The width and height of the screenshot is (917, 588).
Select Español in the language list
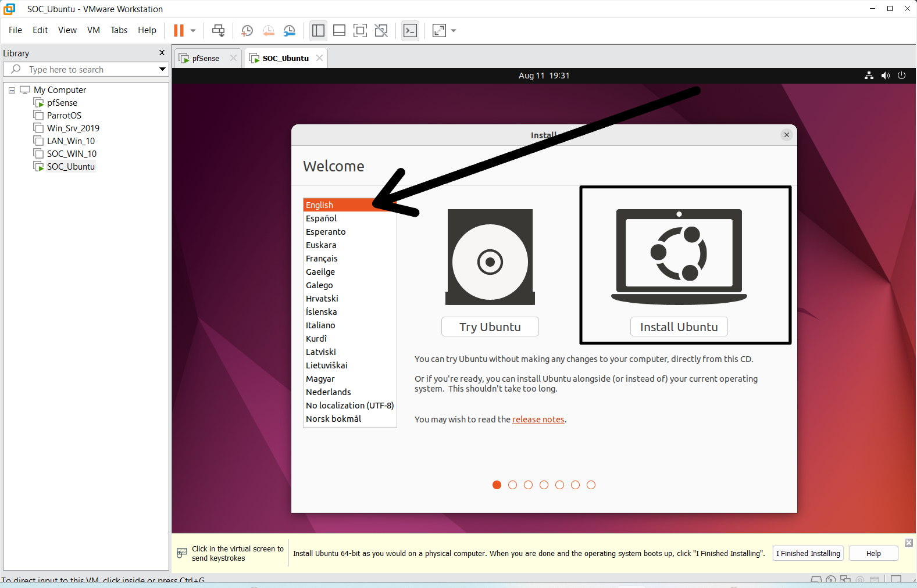349,218
